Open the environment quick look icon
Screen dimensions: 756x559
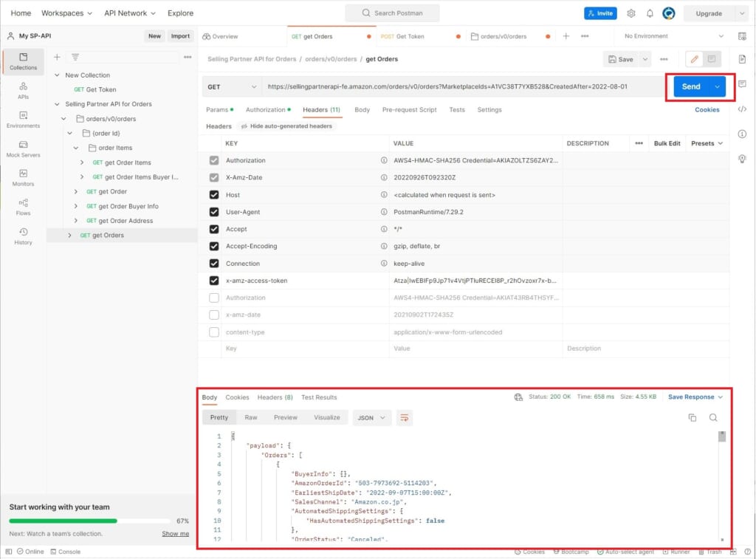743,36
